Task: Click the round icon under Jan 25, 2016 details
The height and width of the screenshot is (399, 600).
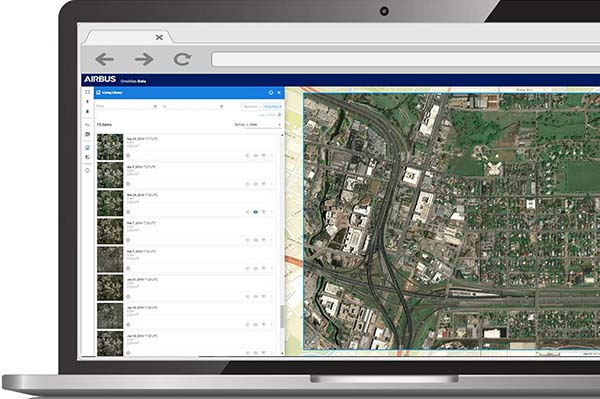Action: (128, 296)
